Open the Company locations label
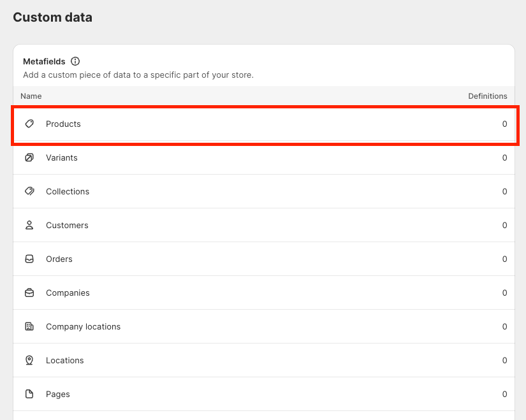 (x=83, y=326)
